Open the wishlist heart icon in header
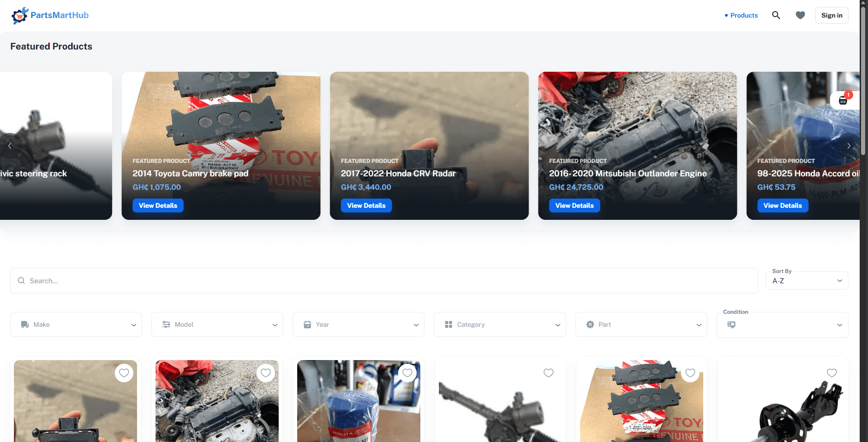This screenshot has height=442, width=868. coord(800,15)
